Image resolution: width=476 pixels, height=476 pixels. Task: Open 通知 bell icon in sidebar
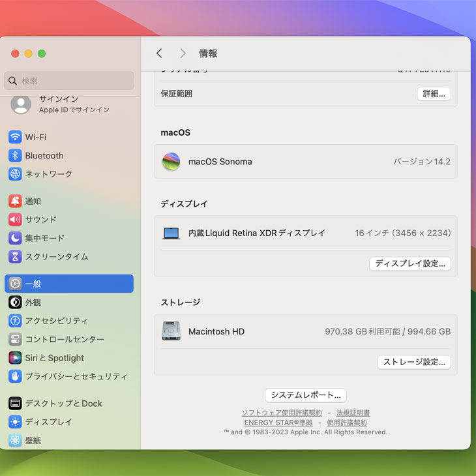[x=15, y=201]
